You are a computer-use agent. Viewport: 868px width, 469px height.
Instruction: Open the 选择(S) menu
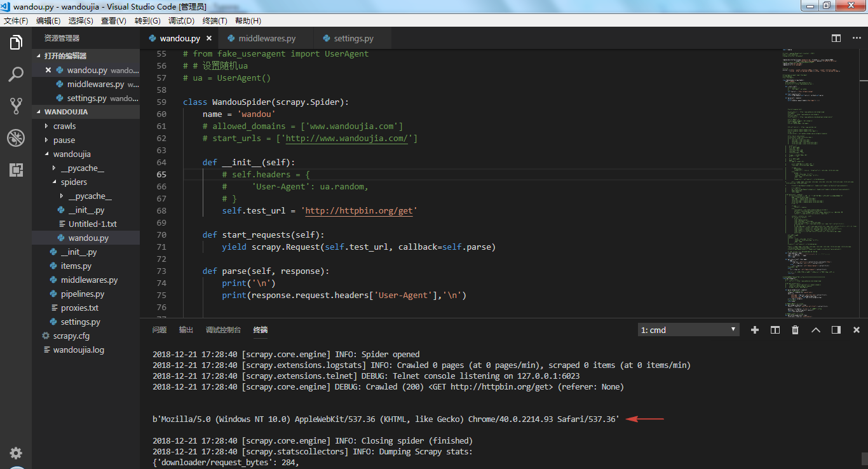(81, 20)
